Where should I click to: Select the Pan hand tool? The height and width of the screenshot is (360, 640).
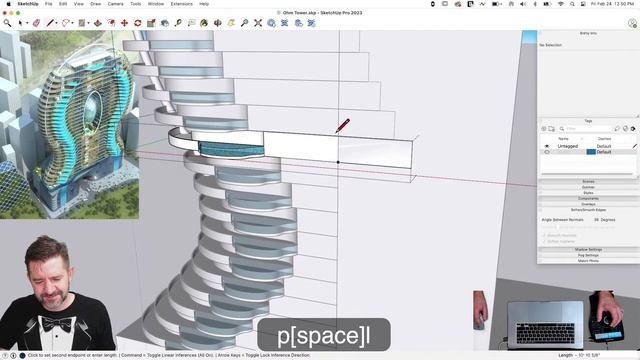pos(231,23)
